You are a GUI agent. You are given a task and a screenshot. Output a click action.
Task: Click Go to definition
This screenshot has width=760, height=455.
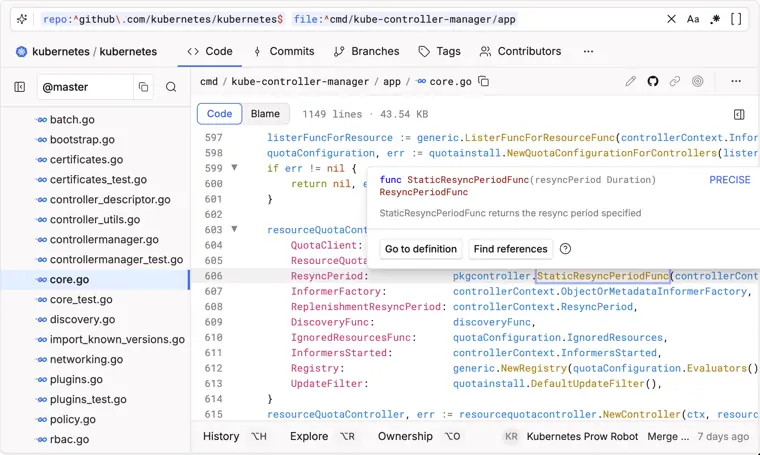coord(421,249)
